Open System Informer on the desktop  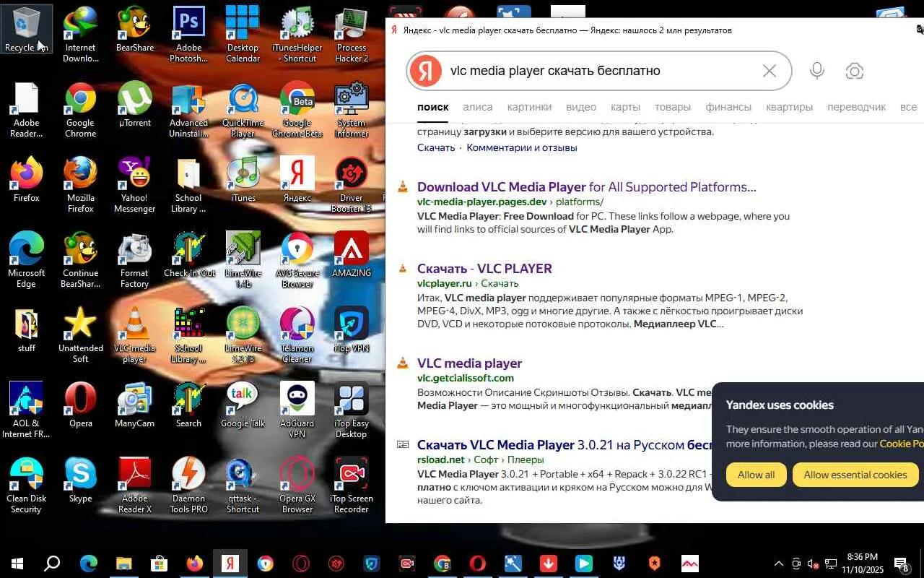[x=352, y=110]
